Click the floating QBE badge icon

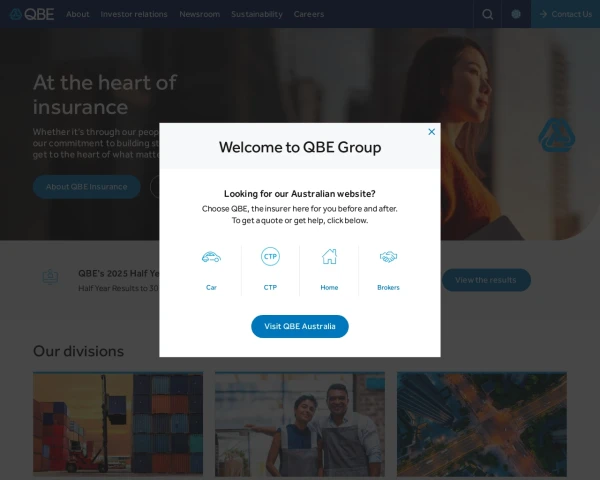click(556, 135)
